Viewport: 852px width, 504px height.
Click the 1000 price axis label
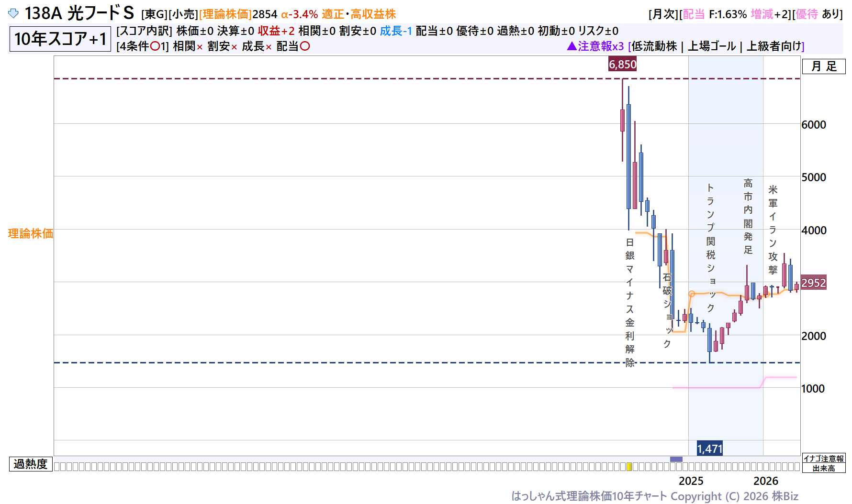click(x=813, y=388)
